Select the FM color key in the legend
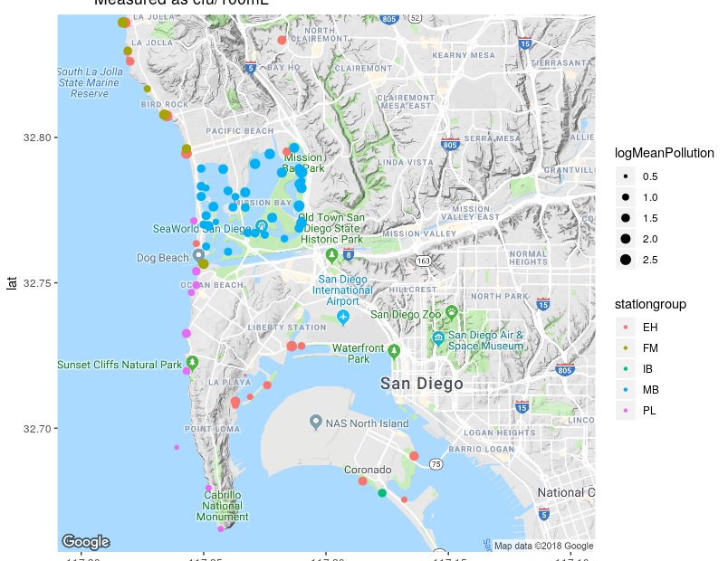The image size is (728, 561). click(x=626, y=348)
